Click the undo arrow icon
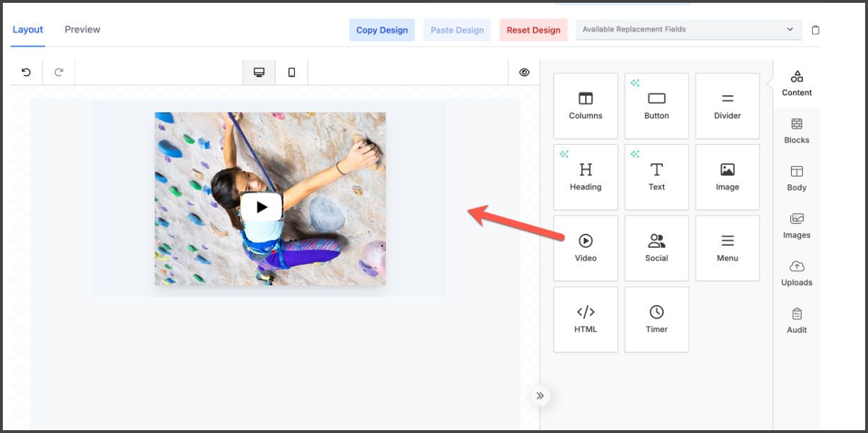This screenshot has width=868, height=433. (26, 72)
